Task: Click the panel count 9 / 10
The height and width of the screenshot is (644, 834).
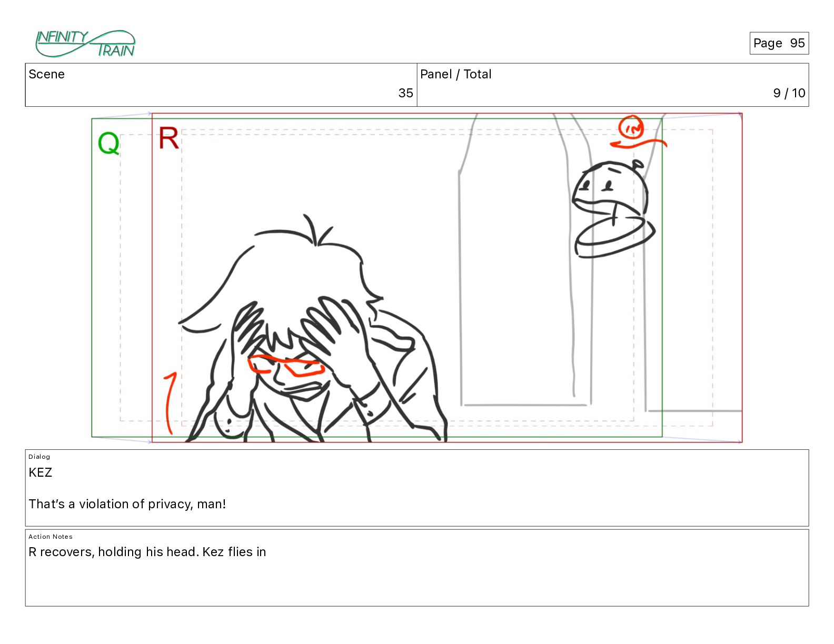Action: point(789,93)
